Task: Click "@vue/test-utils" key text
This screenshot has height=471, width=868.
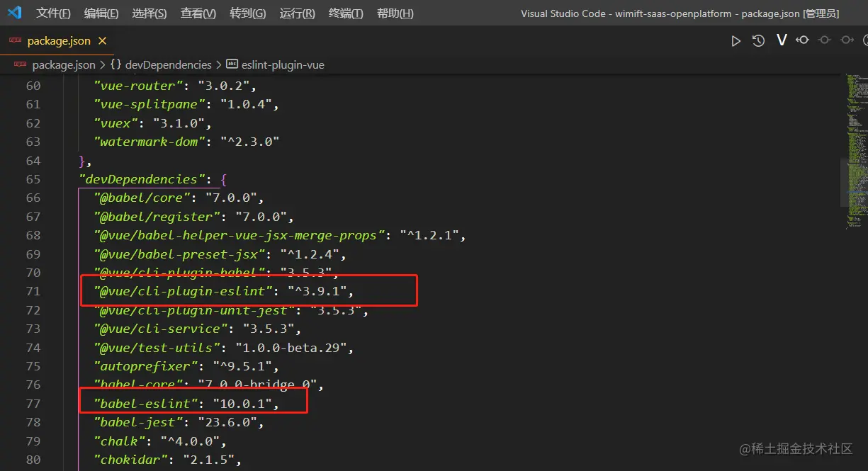Action: click(x=157, y=348)
